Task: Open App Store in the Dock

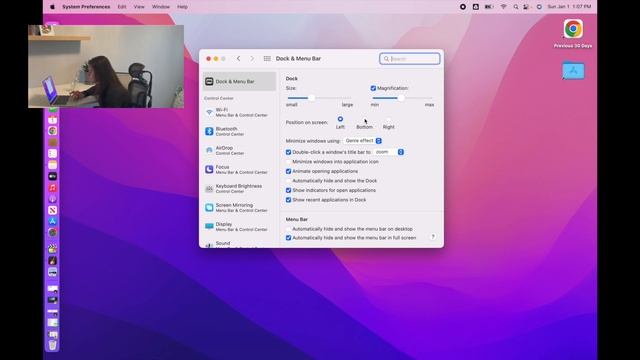Action: coord(53,221)
